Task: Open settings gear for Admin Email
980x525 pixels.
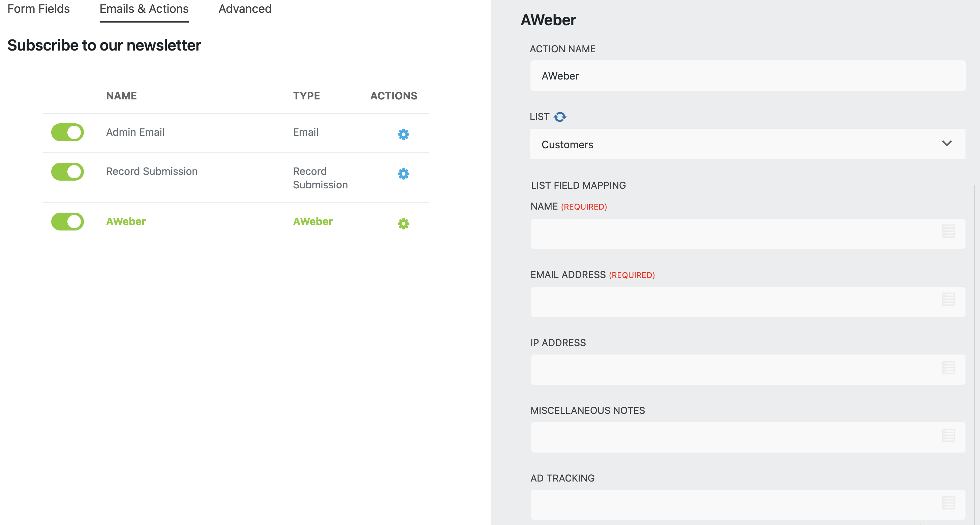Action: click(403, 134)
